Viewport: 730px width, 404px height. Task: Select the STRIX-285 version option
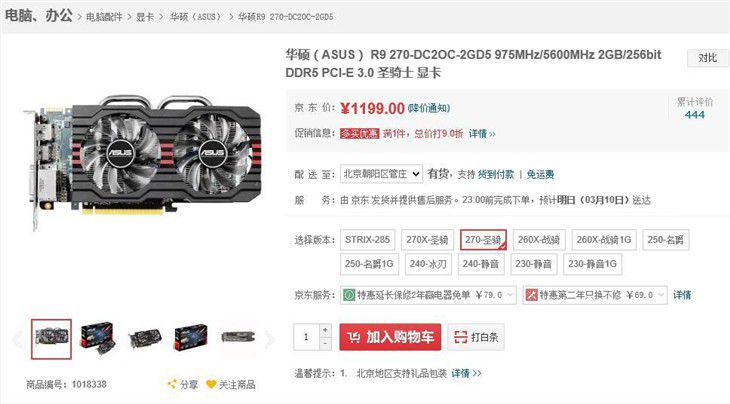coord(367,240)
